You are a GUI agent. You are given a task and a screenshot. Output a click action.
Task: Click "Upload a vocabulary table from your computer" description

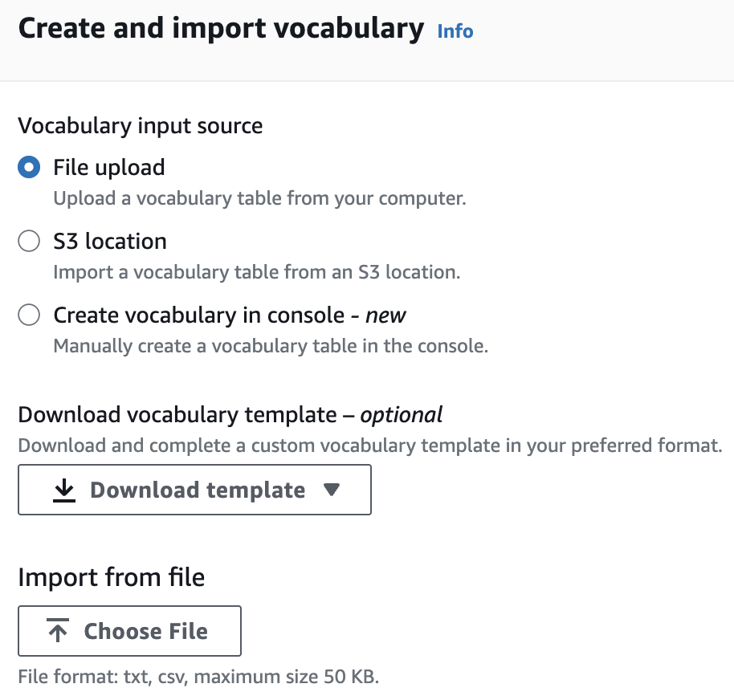point(259,198)
